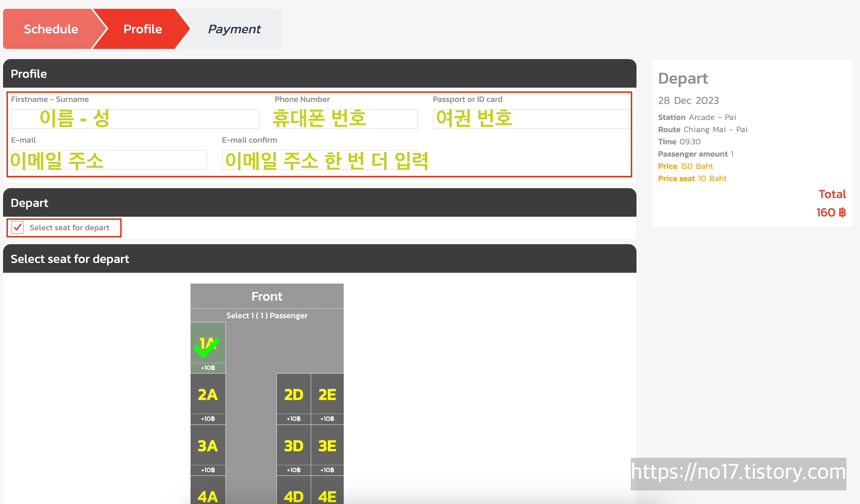The width and height of the screenshot is (860, 504).
Task: Go back to the Schedule step
Action: (x=51, y=29)
